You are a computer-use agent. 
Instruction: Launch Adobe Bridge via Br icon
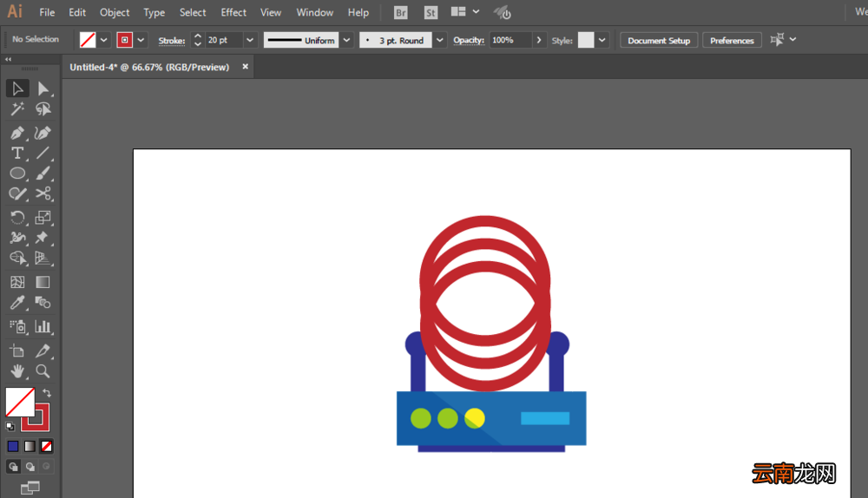tap(401, 12)
